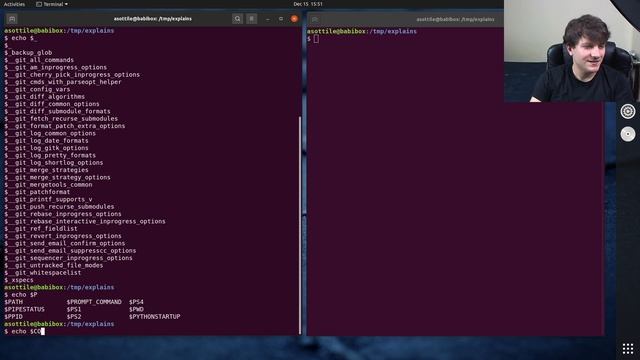Click "$__git_whitespacelist" line
The height and width of the screenshot is (360, 640).
point(42,273)
